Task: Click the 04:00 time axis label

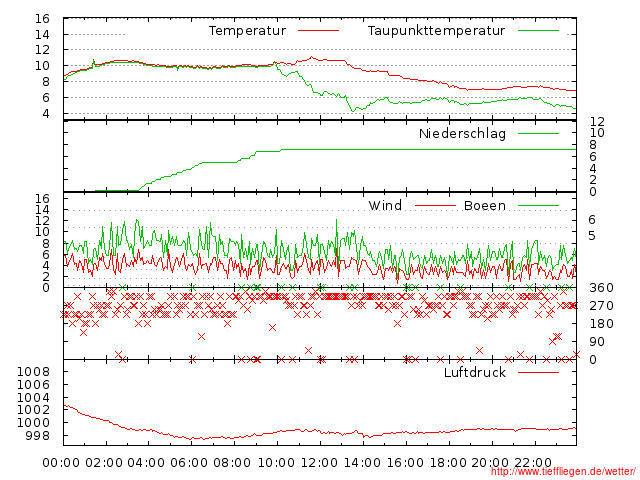Action: (146, 463)
